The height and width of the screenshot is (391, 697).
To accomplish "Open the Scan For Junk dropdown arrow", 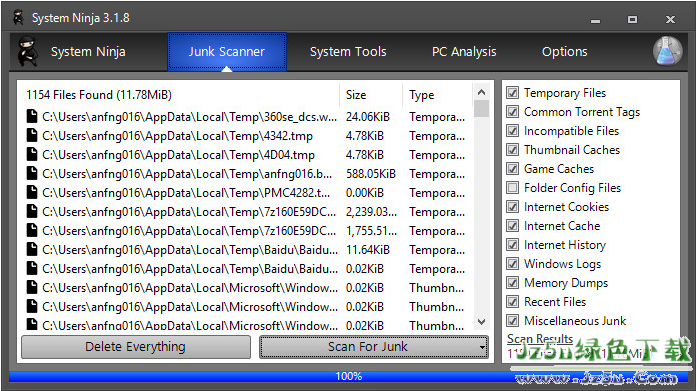I will click(x=482, y=347).
